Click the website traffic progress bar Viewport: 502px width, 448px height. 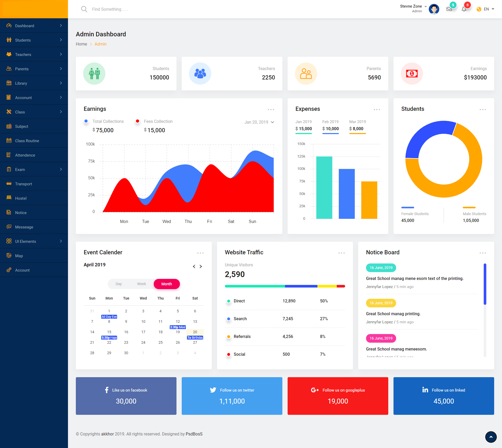pos(285,286)
